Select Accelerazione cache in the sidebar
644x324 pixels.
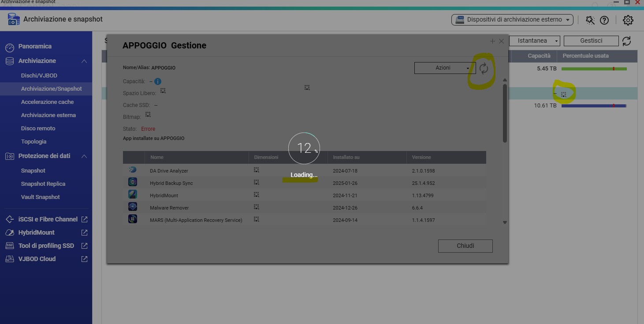(48, 102)
